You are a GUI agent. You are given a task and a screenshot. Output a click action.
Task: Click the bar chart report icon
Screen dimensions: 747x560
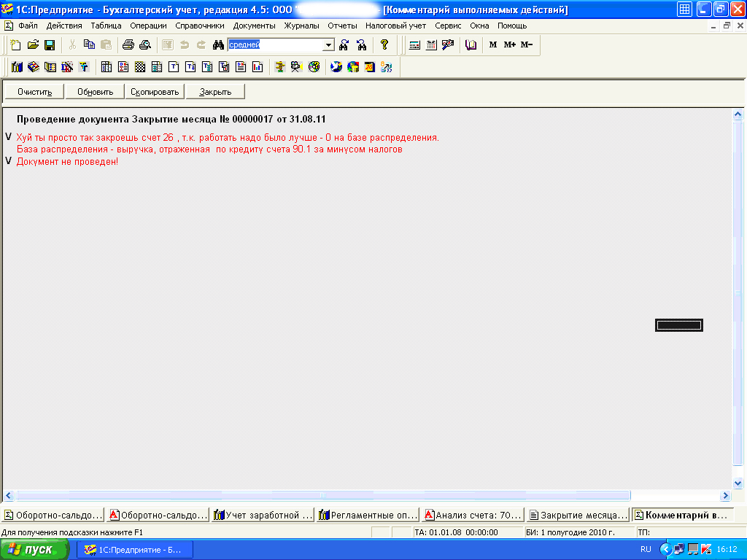258,66
